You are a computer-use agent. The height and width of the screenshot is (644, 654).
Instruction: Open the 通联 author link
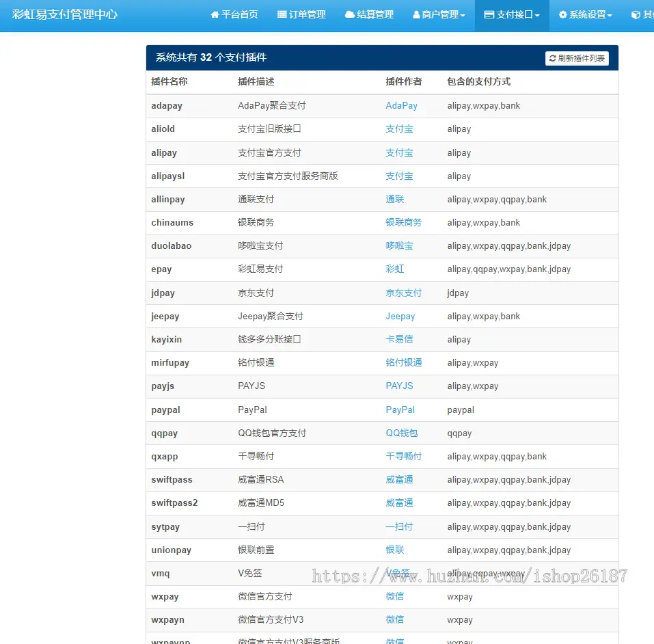tap(394, 200)
